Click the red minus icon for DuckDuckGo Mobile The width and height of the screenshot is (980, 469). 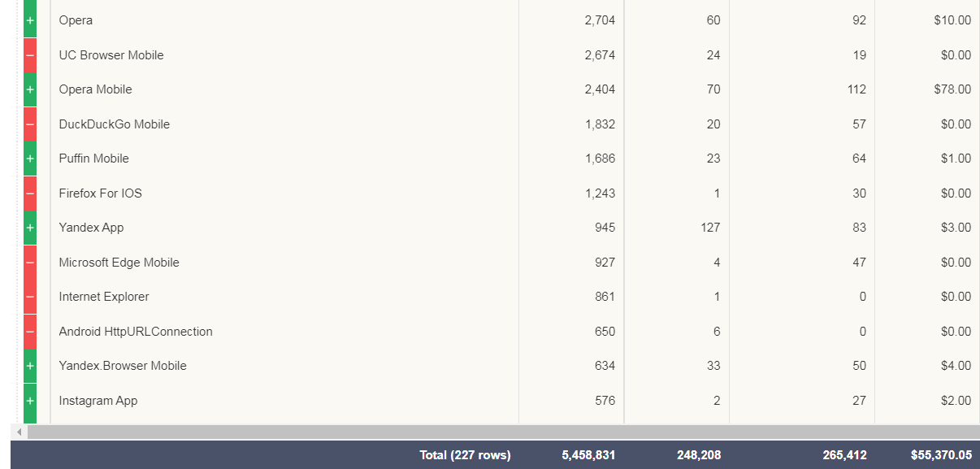pyautogui.click(x=30, y=124)
